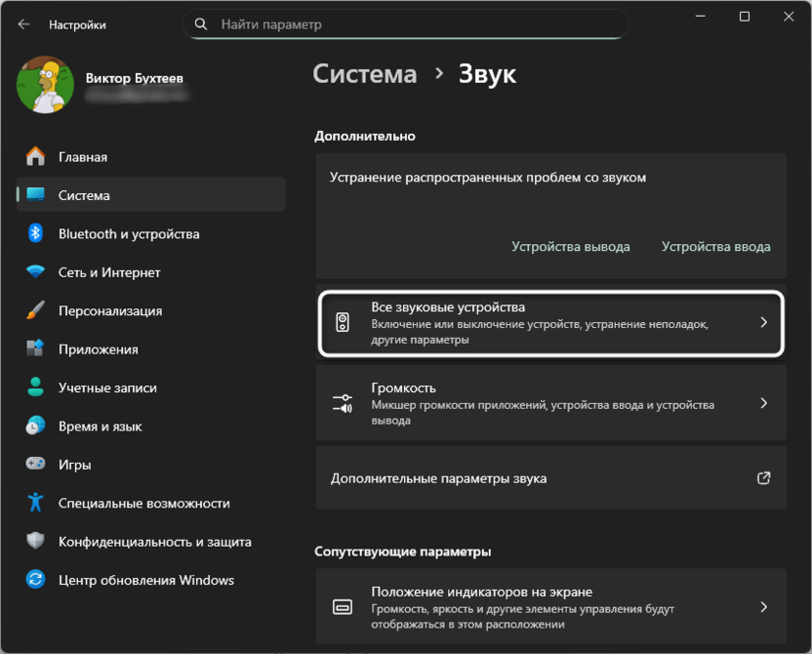Troubleshoot Устройства ввода

click(x=716, y=246)
